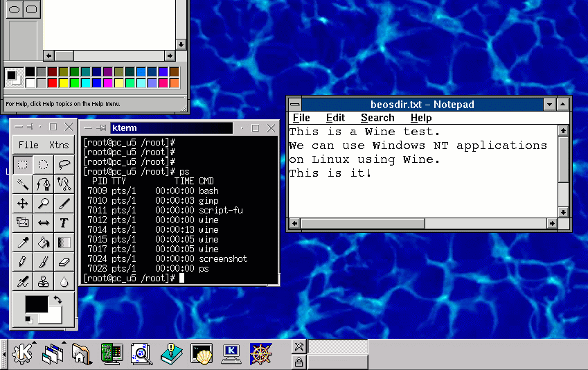This screenshot has width=588, height=370.
Task: Click GIMP foreground black color box
Action: 37,304
